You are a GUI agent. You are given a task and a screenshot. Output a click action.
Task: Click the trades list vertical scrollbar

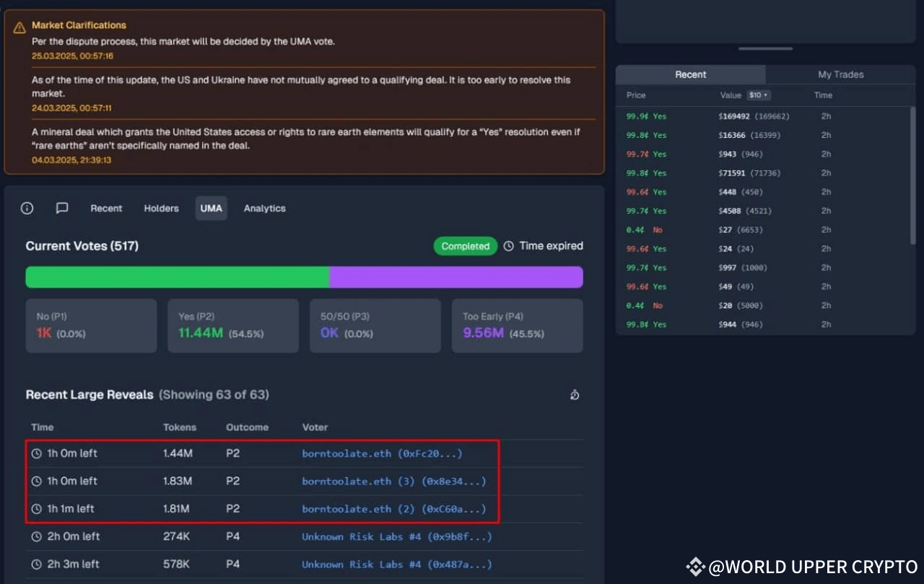click(x=912, y=175)
